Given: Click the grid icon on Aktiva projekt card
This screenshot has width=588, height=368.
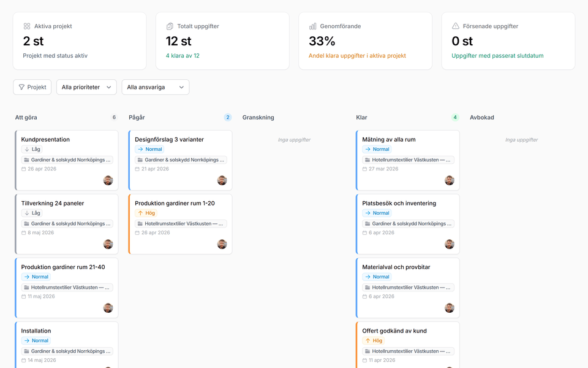Looking at the screenshot, I should (x=26, y=26).
